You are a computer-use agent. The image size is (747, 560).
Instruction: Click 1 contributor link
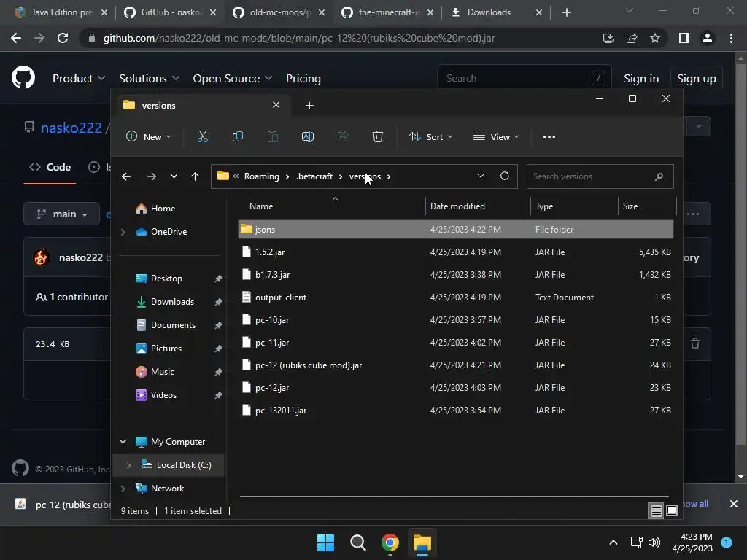click(72, 297)
